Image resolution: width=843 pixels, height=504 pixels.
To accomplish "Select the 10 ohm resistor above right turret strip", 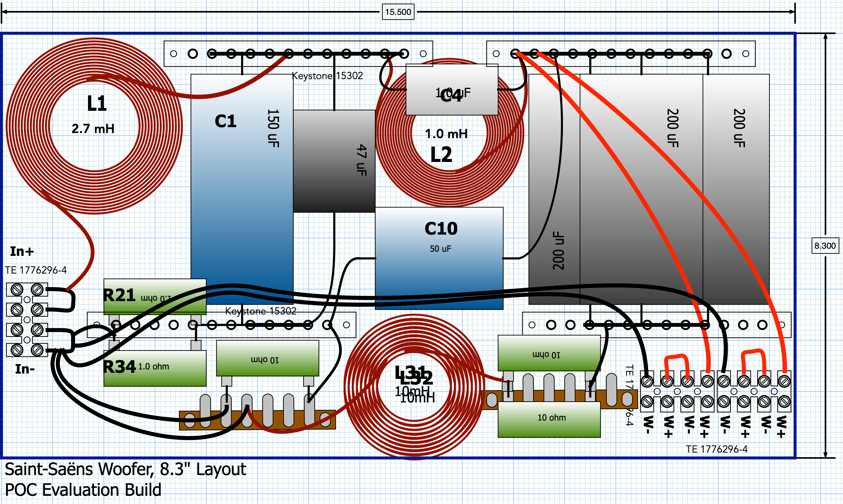I will pyautogui.click(x=549, y=353).
